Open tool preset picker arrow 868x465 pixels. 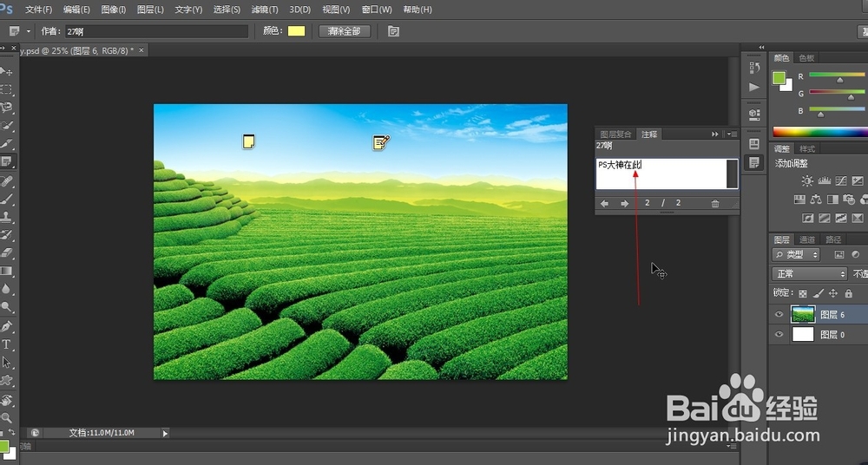pyautogui.click(x=29, y=31)
